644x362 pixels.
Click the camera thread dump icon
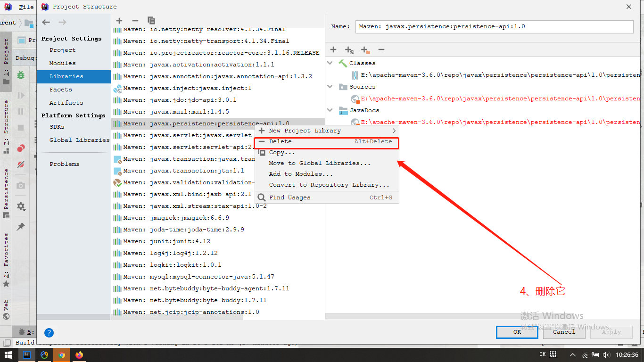click(x=21, y=185)
